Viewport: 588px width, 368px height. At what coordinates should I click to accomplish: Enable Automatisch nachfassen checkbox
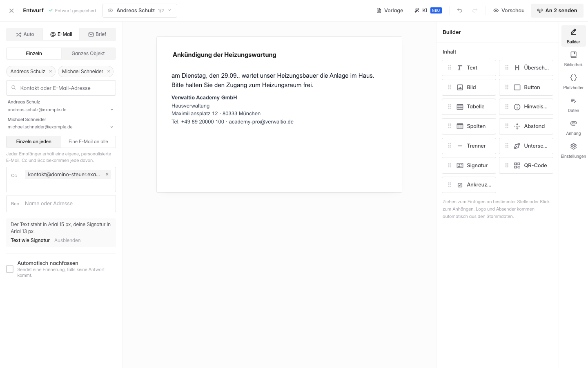(10, 269)
